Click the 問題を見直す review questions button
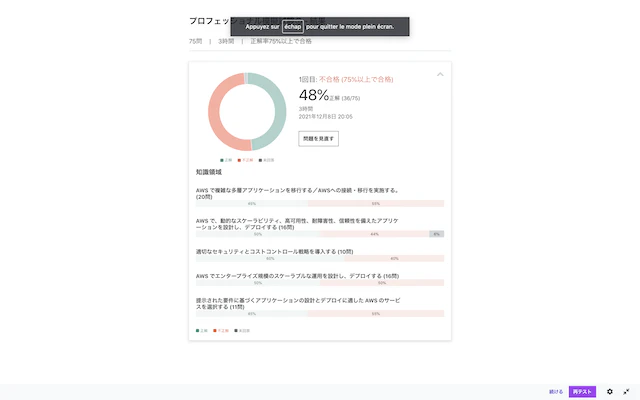 (x=318, y=139)
